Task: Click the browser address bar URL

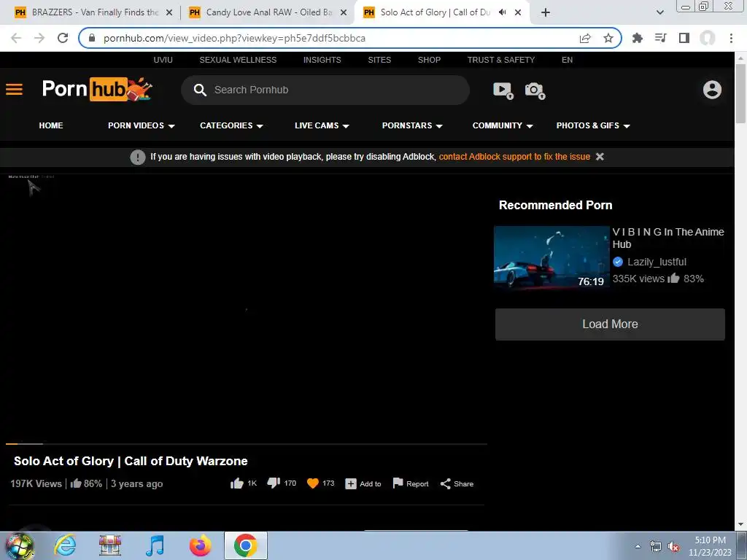Action: (234, 38)
